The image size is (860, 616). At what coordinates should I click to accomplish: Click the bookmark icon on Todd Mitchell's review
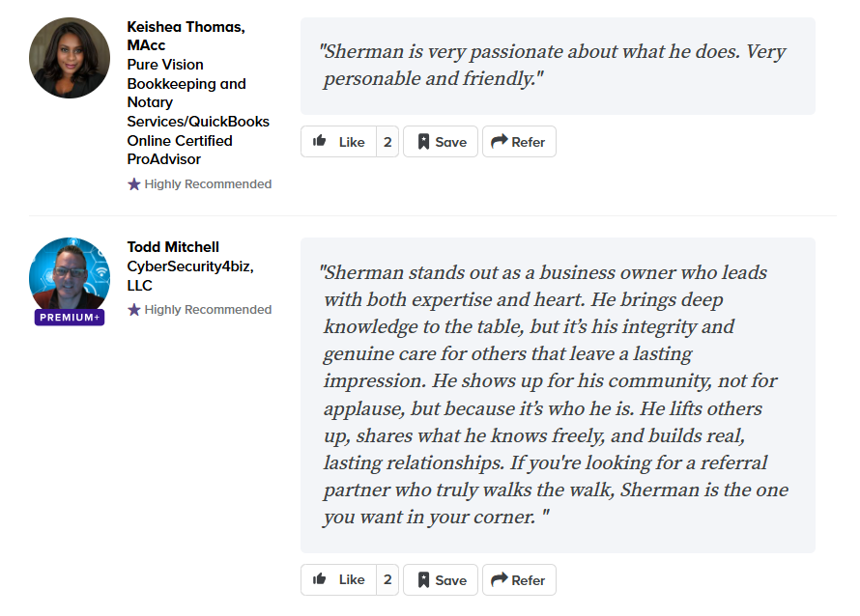(423, 579)
